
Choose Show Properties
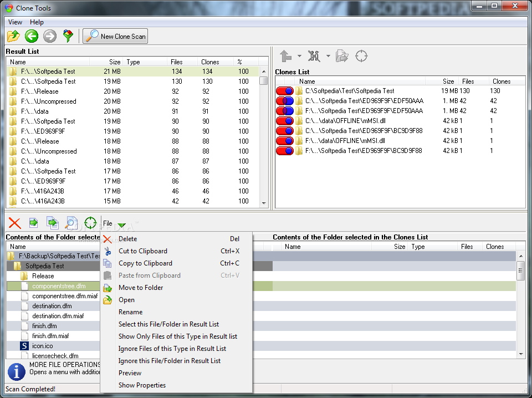click(x=176, y=385)
